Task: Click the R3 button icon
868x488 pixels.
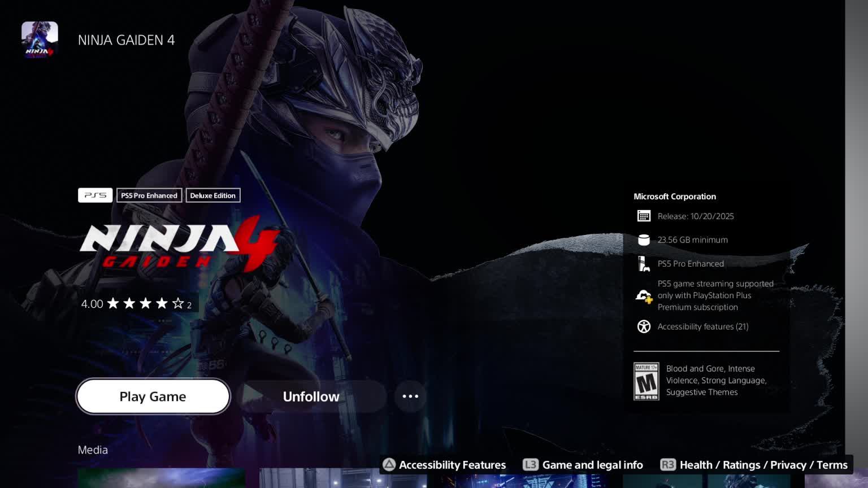Action: tap(668, 465)
